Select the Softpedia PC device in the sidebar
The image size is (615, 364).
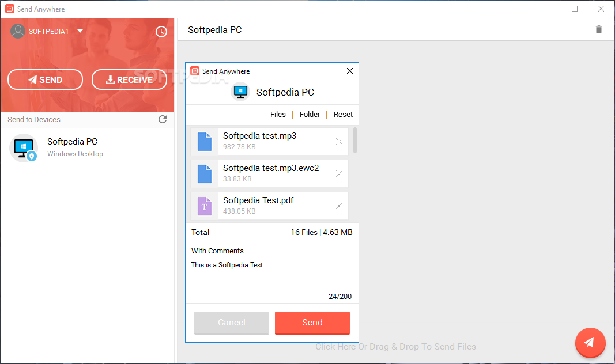pyautogui.click(x=88, y=149)
